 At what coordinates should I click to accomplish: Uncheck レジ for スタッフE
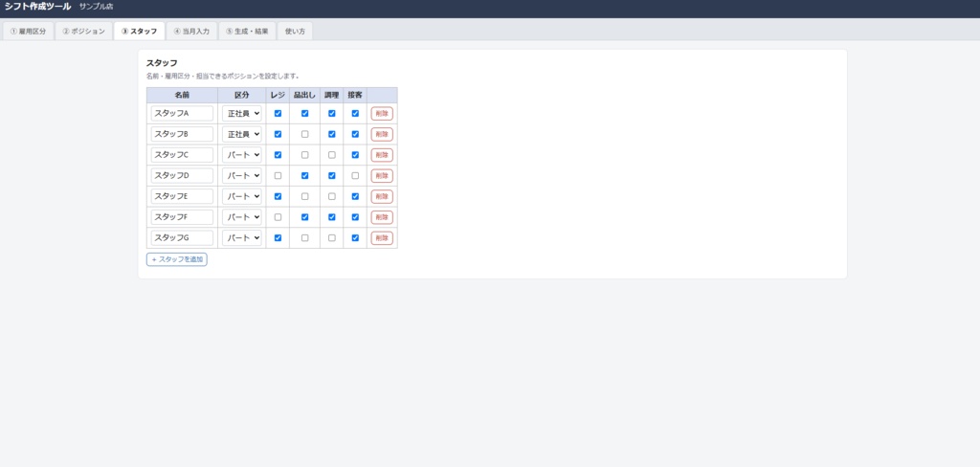[x=278, y=196]
